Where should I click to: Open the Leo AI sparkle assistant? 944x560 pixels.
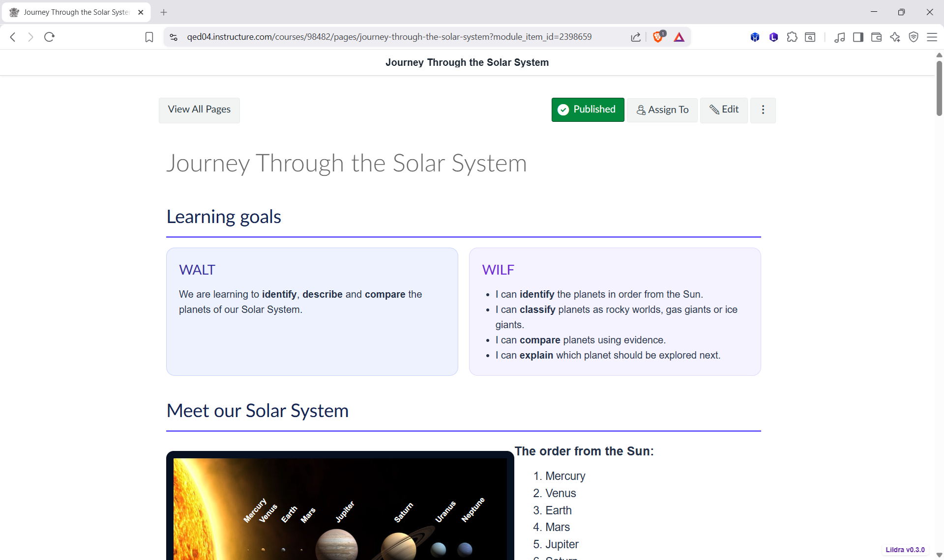click(x=895, y=37)
